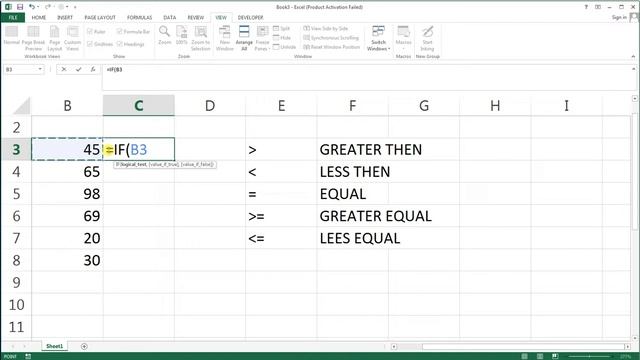Click the Split window button
Image resolution: width=640 pixels, height=360 pixels.
(281, 28)
